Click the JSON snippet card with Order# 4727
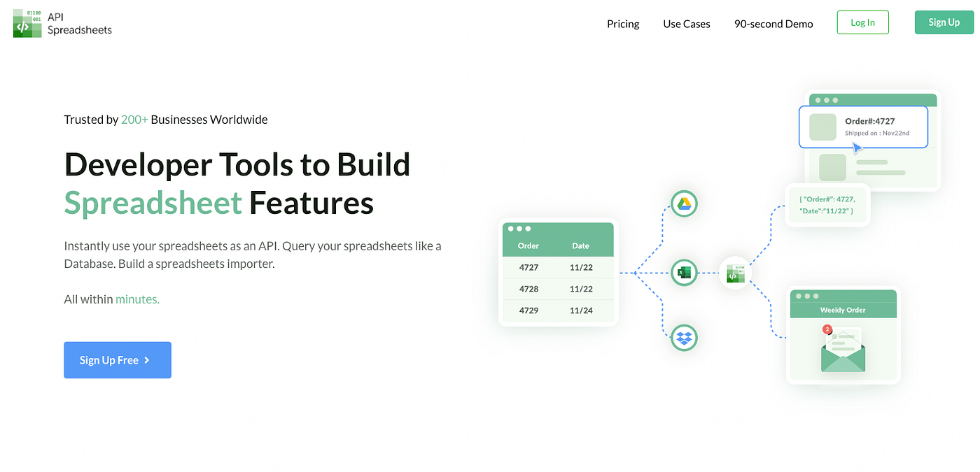The height and width of the screenshot is (472, 980). [x=827, y=205]
